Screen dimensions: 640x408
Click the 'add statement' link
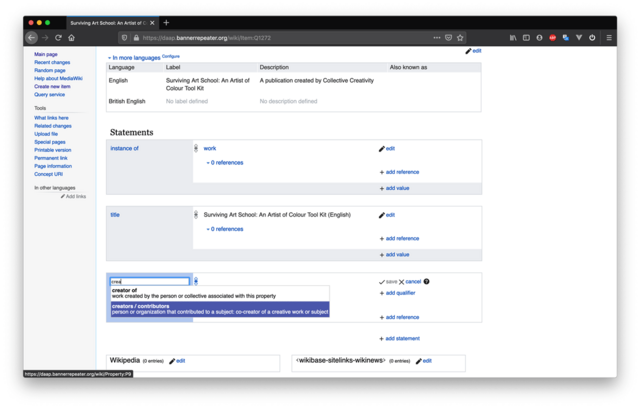402,338
